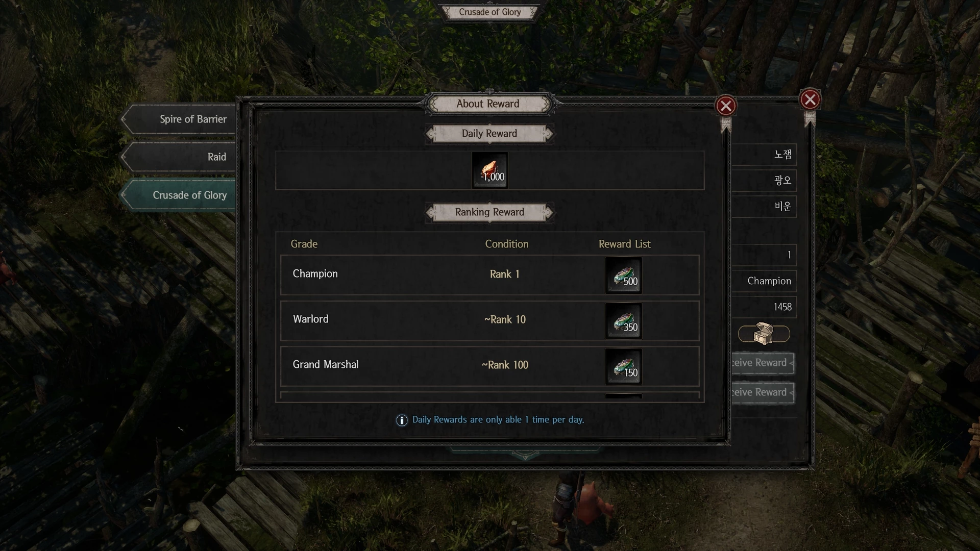980x551 pixels.
Task: Click the Reward List column header
Action: (x=624, y=244)
